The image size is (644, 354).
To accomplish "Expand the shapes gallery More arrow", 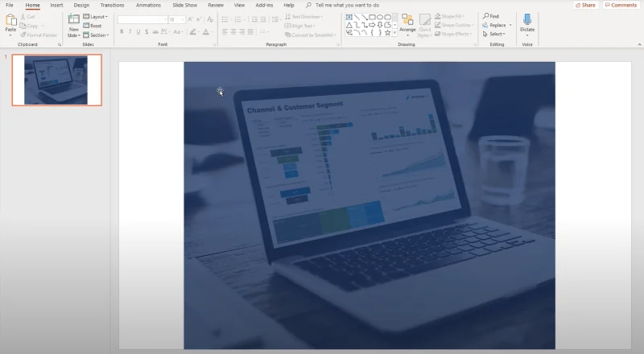I will pyautogui.click(x=394, y=32).
